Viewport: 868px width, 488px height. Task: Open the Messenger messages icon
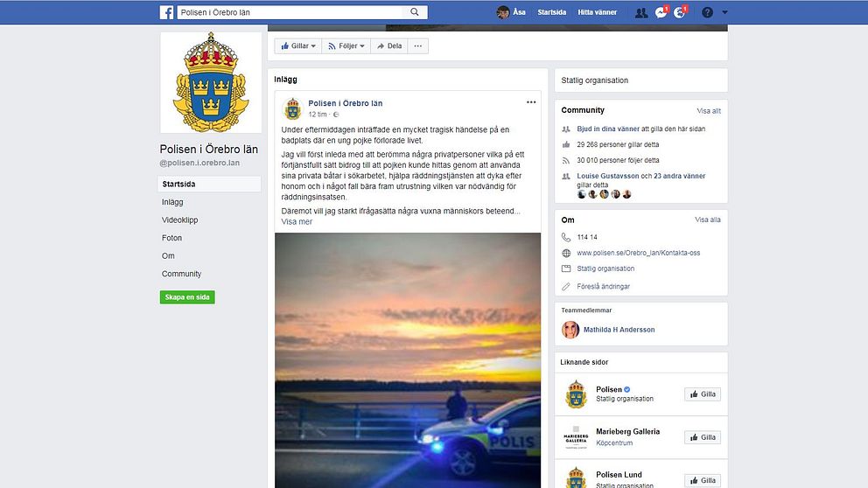pos(661,13)
